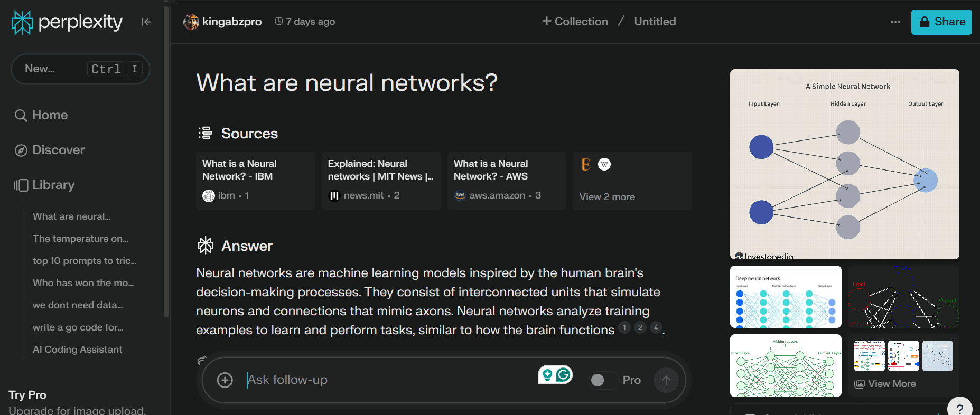980x415 pixels.
Task: Open citation number 1 in the answer
Action: pos(624,328)
